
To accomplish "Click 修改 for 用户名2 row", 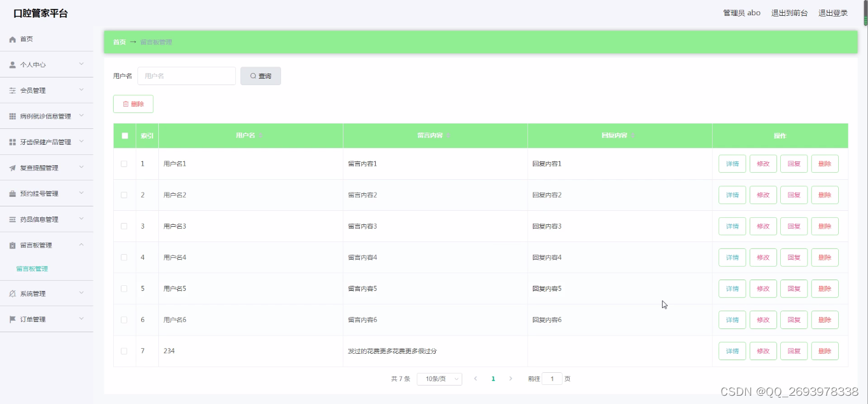I will (763, 195).
